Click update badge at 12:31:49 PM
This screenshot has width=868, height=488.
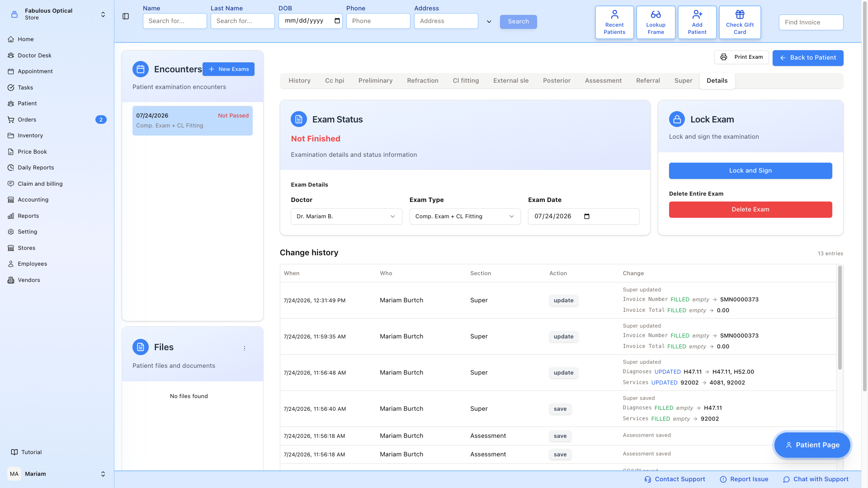[563, 300]
